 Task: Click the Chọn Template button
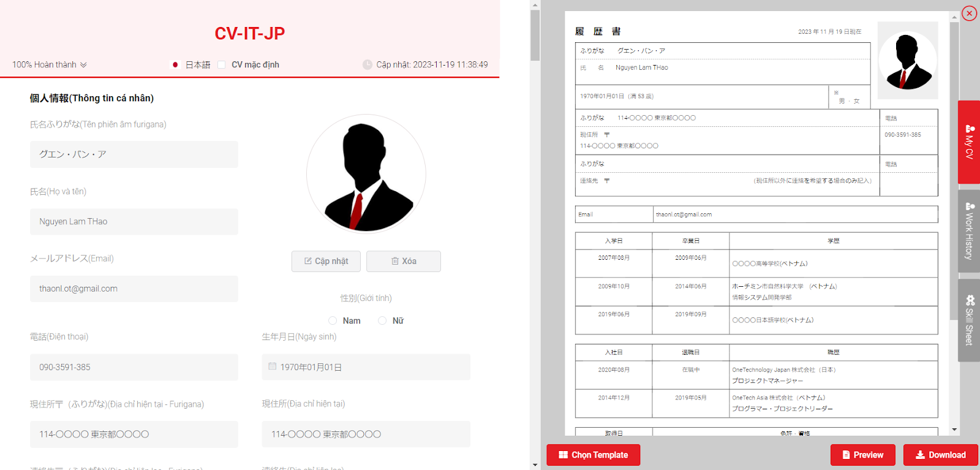pos(593,455)
